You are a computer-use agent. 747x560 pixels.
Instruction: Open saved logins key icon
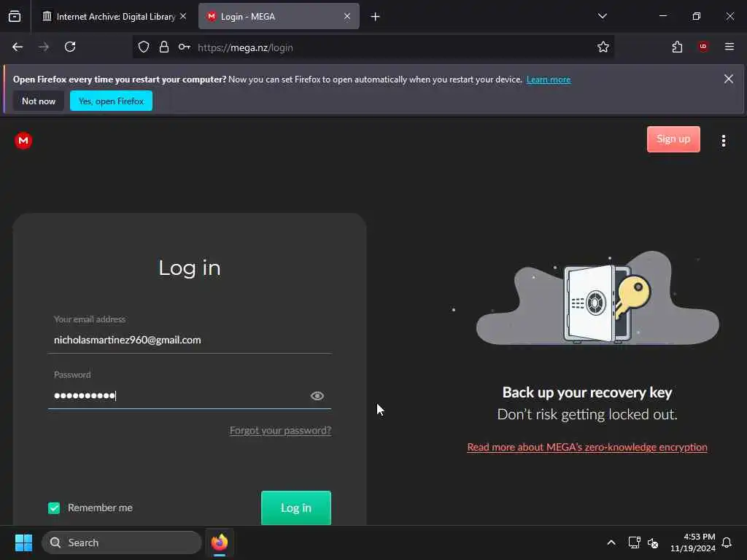(185, 47)
